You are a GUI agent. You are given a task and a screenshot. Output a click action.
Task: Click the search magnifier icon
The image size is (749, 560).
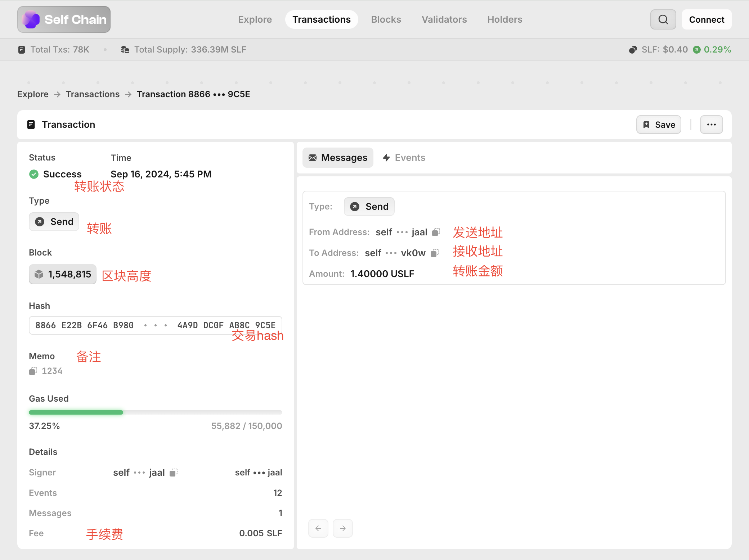(x=663, y=19)
